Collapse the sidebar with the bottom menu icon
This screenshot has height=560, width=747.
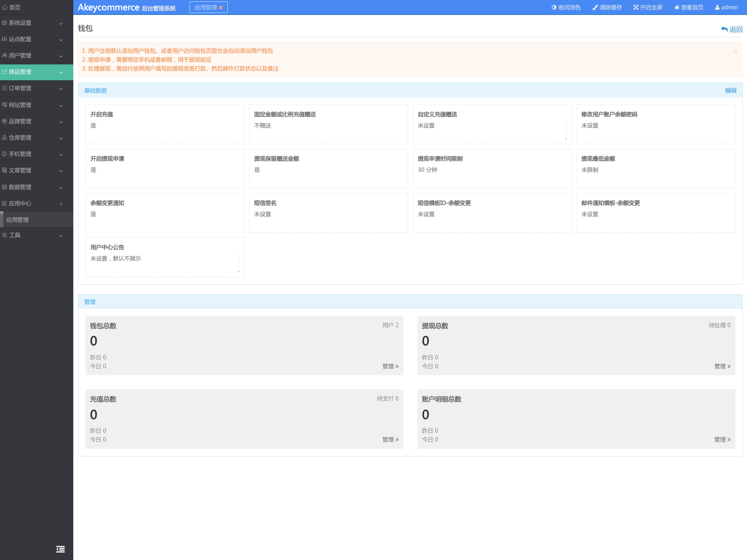(61, 549)
